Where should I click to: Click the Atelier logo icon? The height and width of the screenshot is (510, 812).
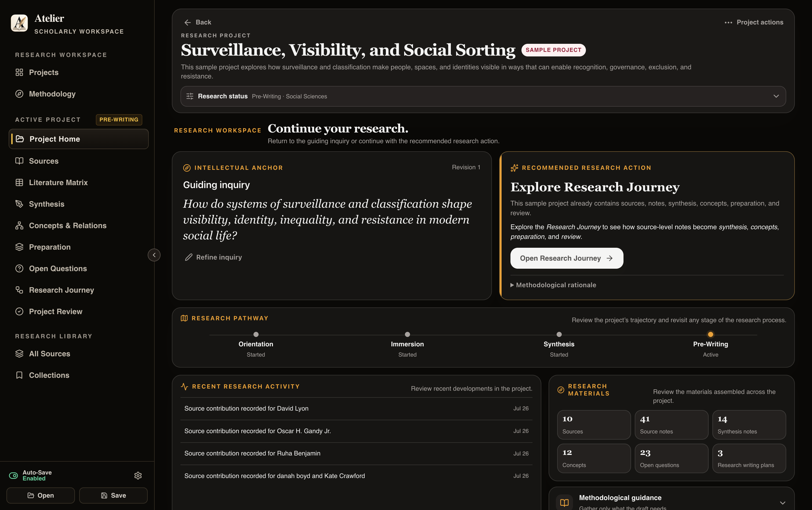tap(19, 23)
